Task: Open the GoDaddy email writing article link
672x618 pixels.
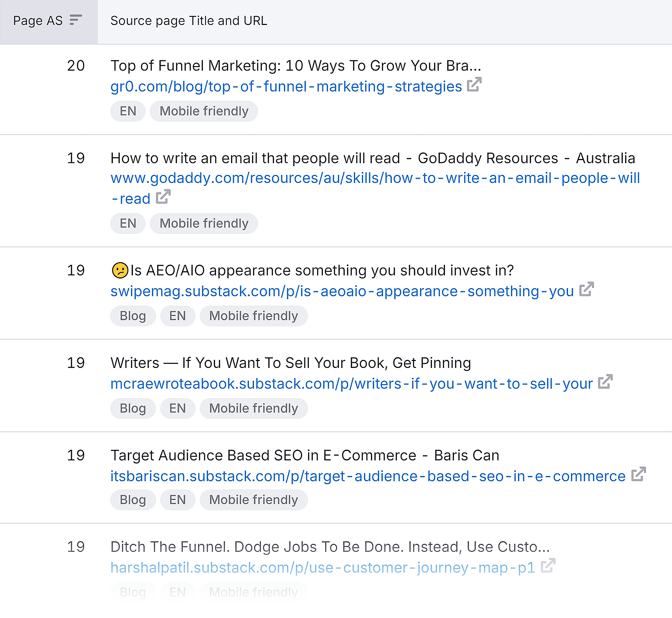Action: [375, 178]
